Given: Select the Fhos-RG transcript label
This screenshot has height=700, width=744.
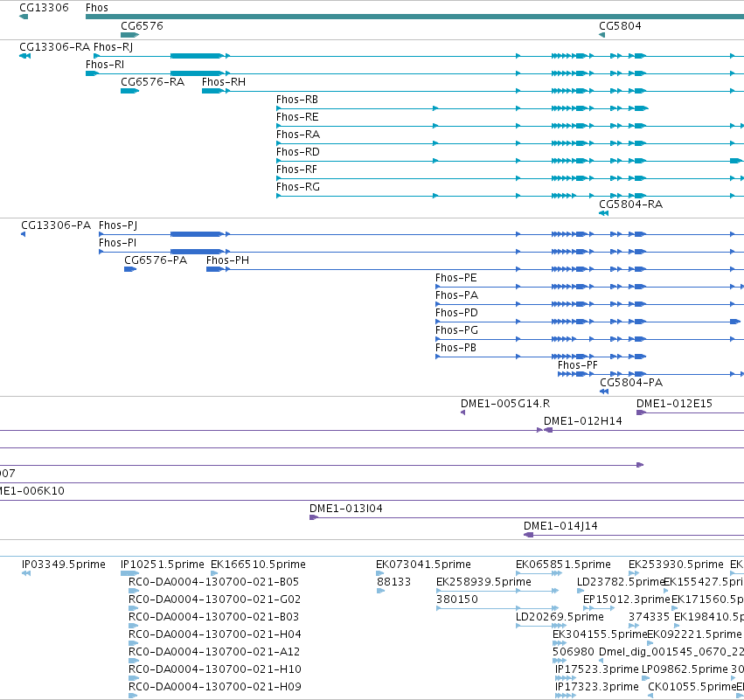Looking at the screenshot, I should tap(298, 187).
